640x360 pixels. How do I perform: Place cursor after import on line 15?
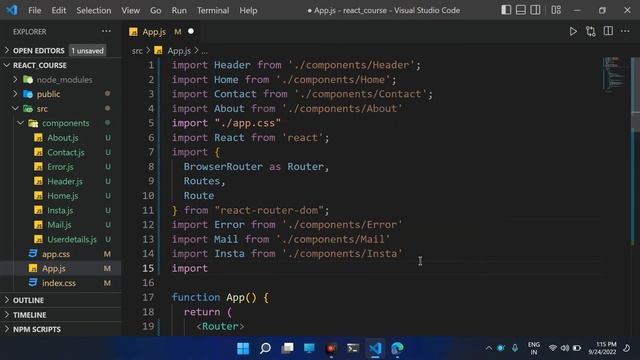click(x=208, y=268)
